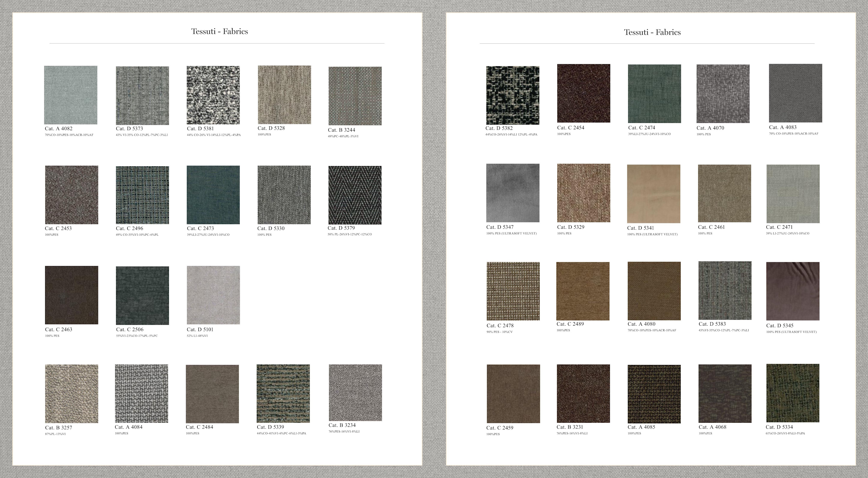Select the Cat. C 2463 dark brown swatch
868x478 pixels.
71,295
